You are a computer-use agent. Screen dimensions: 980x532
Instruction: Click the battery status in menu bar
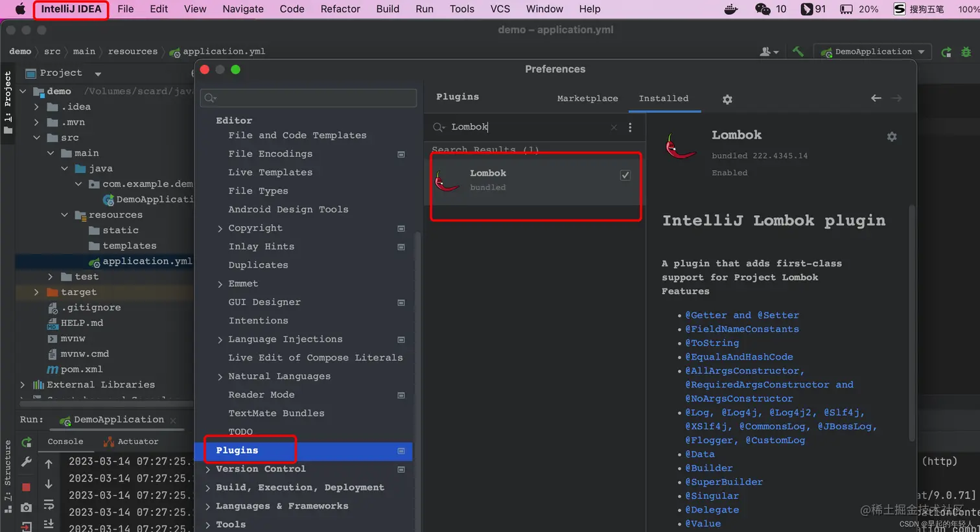(859, 9)
